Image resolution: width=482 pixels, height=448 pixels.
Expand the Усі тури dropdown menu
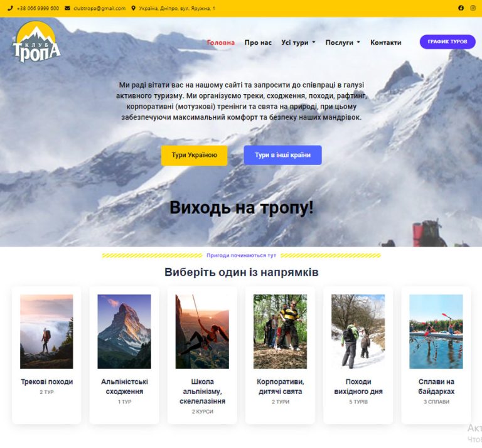click(x=298, y=43)
